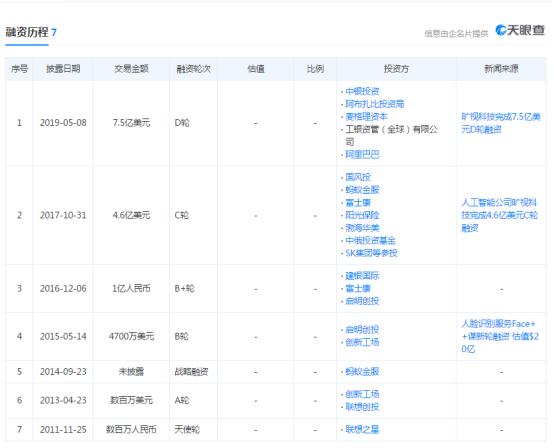Select the 融资历程 tab heading

click(x=27, y=32)
